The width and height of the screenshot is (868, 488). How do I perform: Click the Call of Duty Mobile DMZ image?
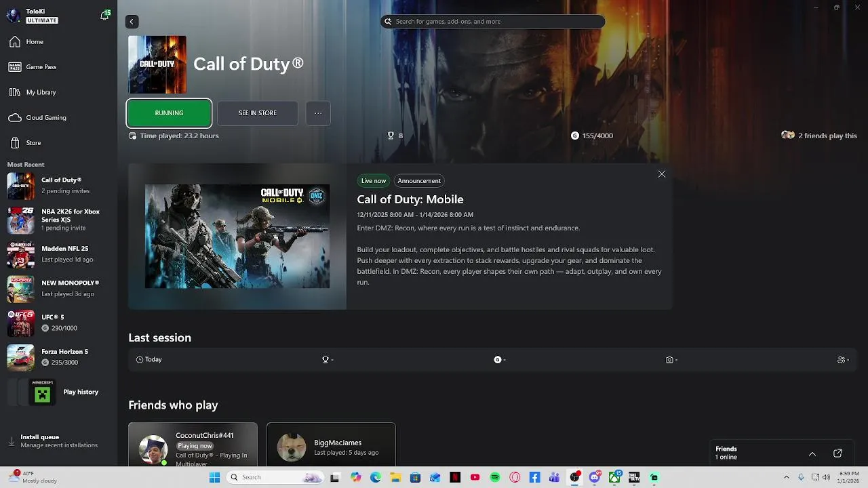click(x=237, y=237)
